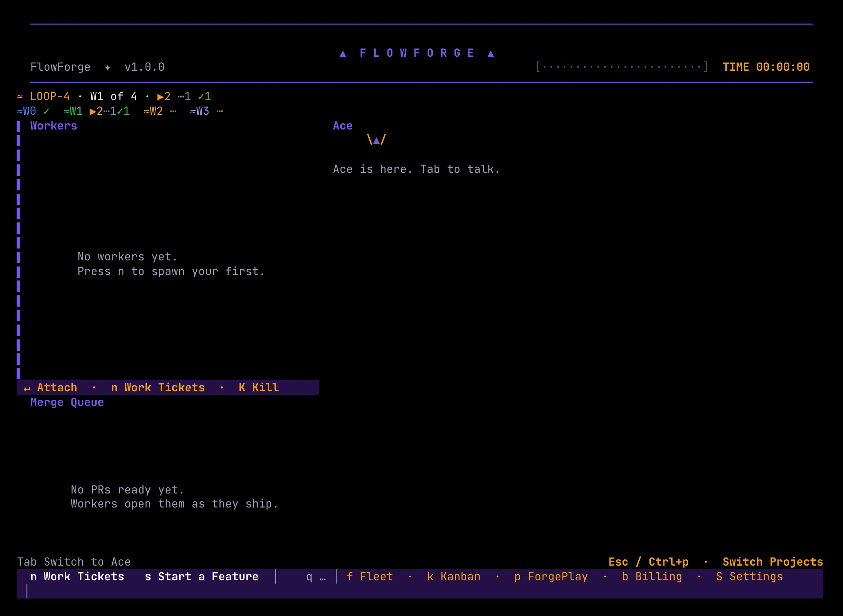Click the dotted progress bar in header

[622, 67]
